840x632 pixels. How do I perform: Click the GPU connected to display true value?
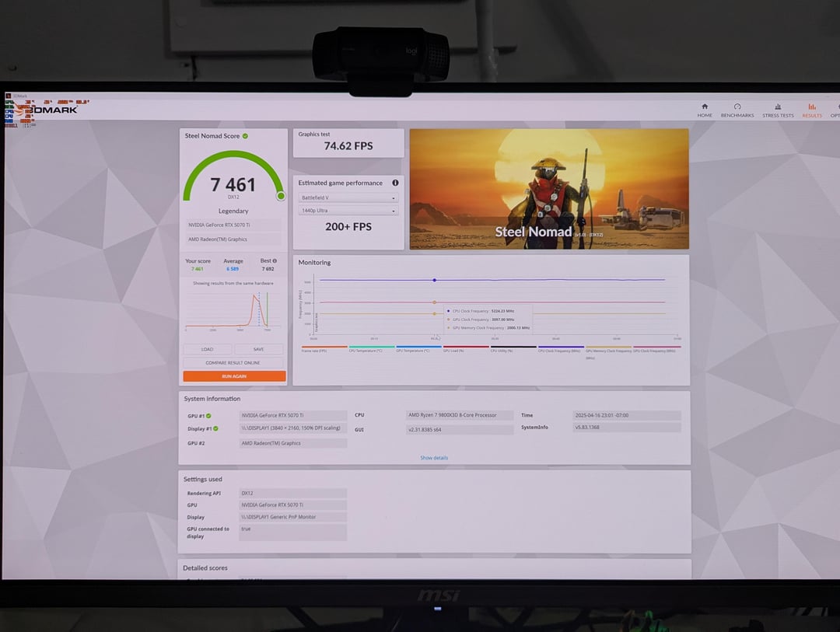coord(293,532)
